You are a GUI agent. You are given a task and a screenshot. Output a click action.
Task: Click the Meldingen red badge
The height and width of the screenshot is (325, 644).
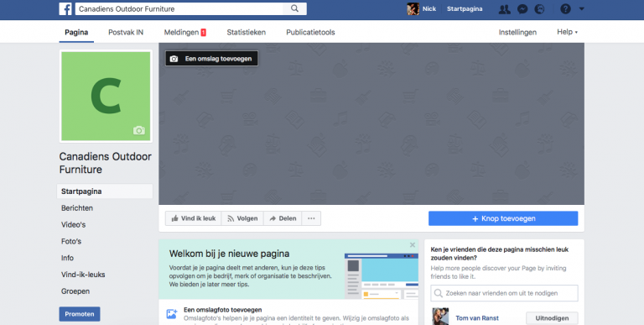203,33
